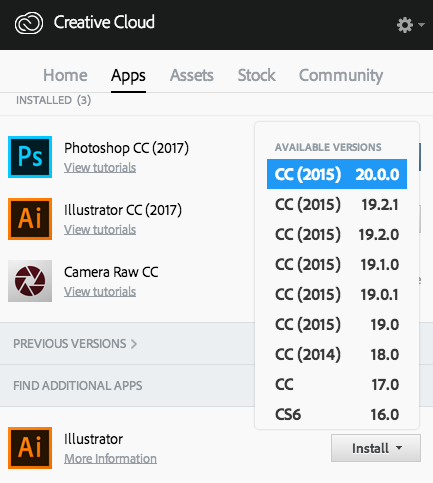Switch to the Home tab

coord(65,75)
